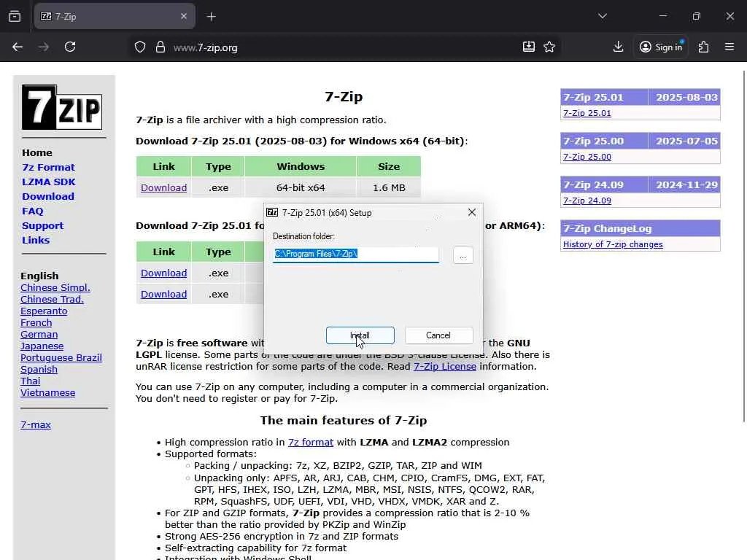Open the LZMA SDK sidebar link
This screenshot has width=747, height=560.
pyautogui.click(x=49, y=182)
